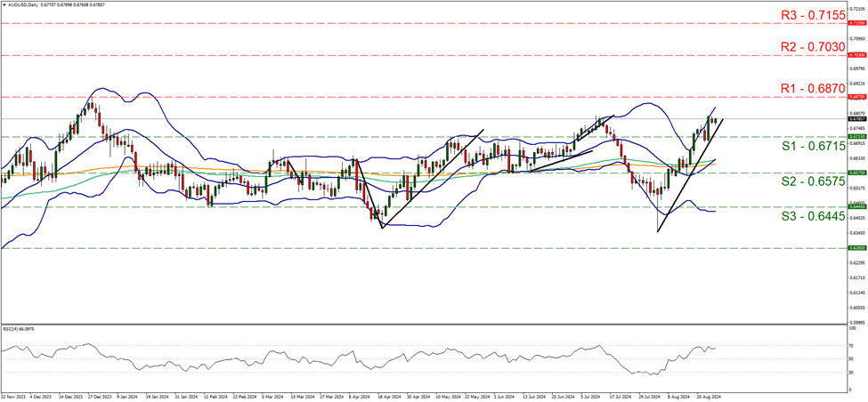
Task: Click the green 0.6715 price axis tag
Action: [x=858, y=136]
